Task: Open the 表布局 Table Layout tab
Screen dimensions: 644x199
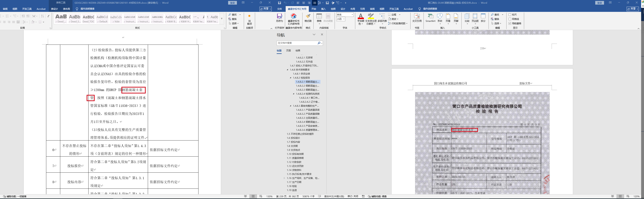Action: [x=67, y=9]
